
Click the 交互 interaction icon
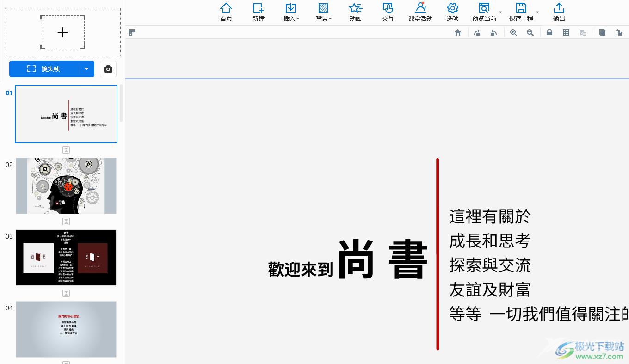388,12
